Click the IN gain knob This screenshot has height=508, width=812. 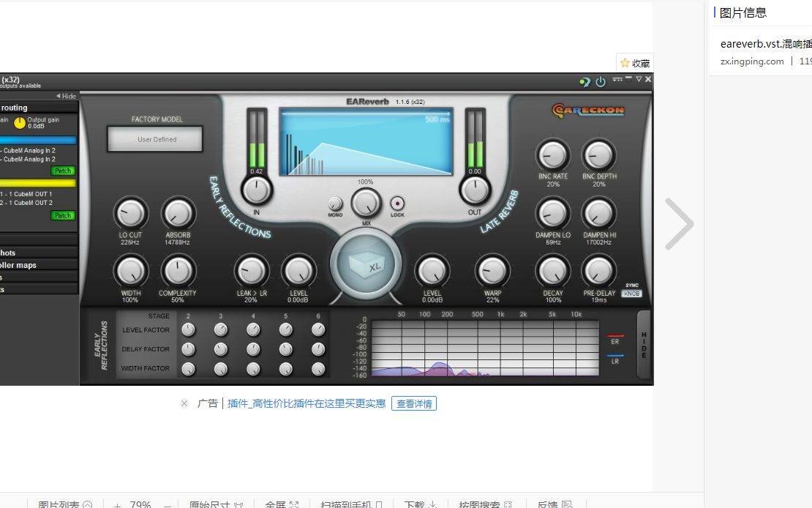[256, 190]
